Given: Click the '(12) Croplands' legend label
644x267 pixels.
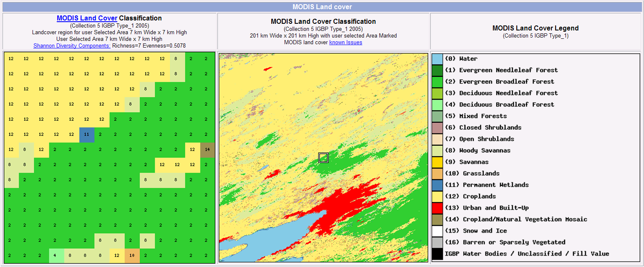Looking at the screenshot, I should click(470, 196).
